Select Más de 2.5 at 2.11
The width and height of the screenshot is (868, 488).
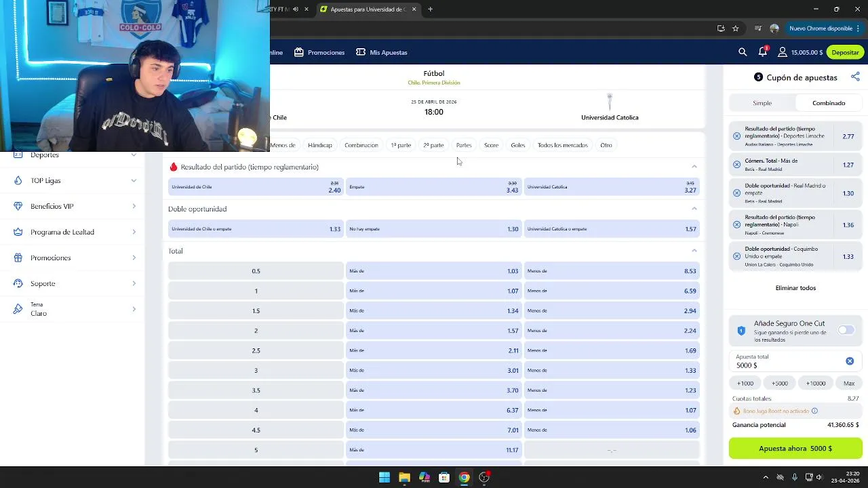click(x=434, y=350)
